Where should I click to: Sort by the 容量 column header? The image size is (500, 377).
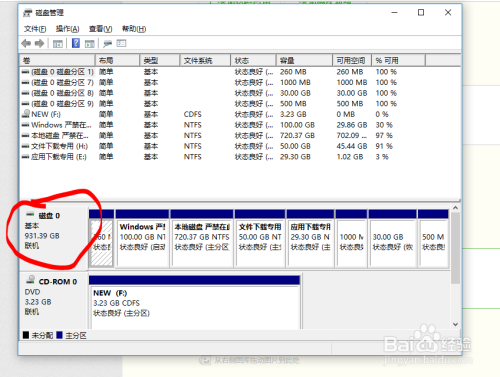304,60
